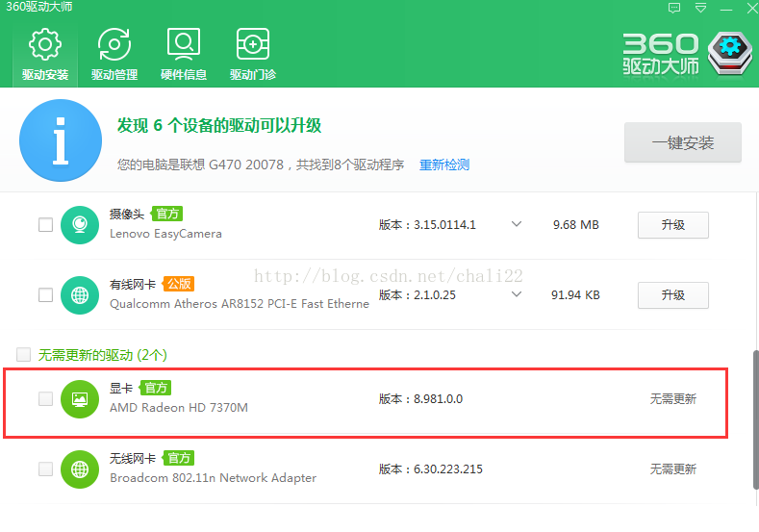Click the AMD Radeon HD 7370M device name
This screenshot has height=532, width=759.
tap(179, 408)
